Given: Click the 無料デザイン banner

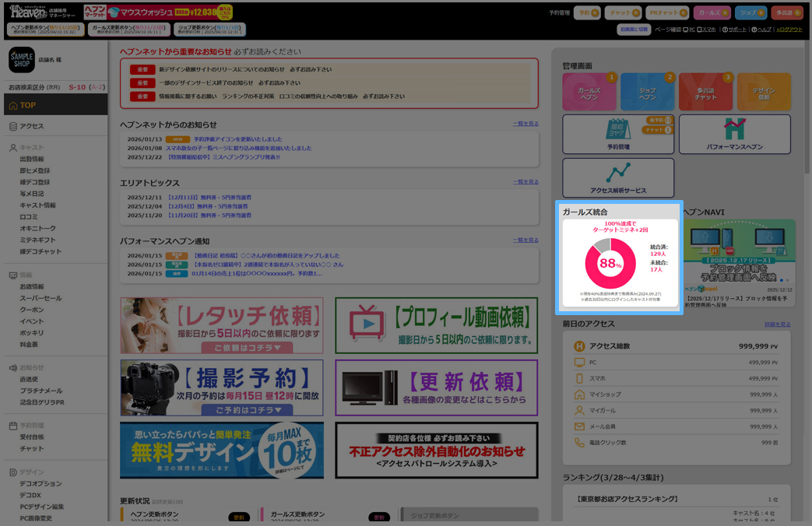Looking at the screenshot, I should point(221,450).
